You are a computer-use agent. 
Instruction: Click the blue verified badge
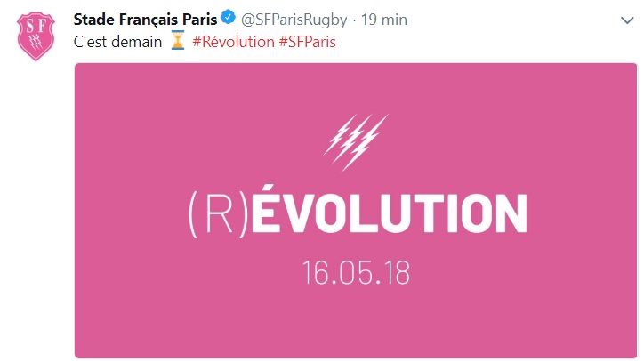pos(229,20)
